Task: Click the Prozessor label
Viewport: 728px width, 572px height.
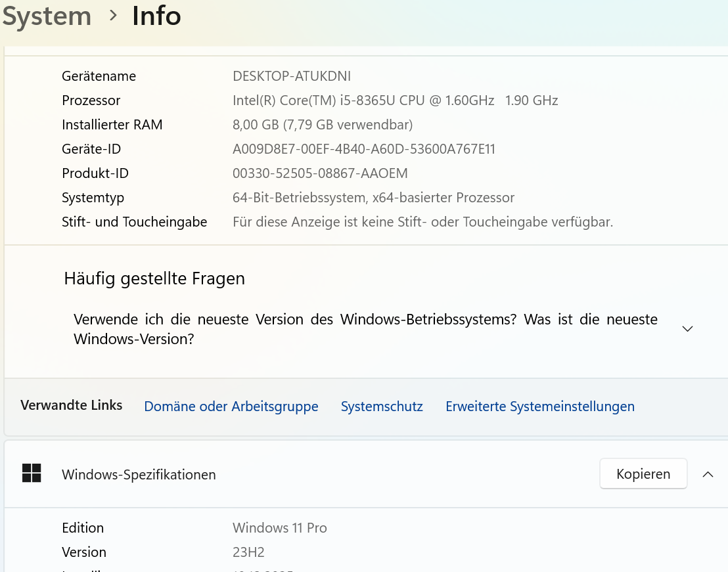Action: click(91, 100)
